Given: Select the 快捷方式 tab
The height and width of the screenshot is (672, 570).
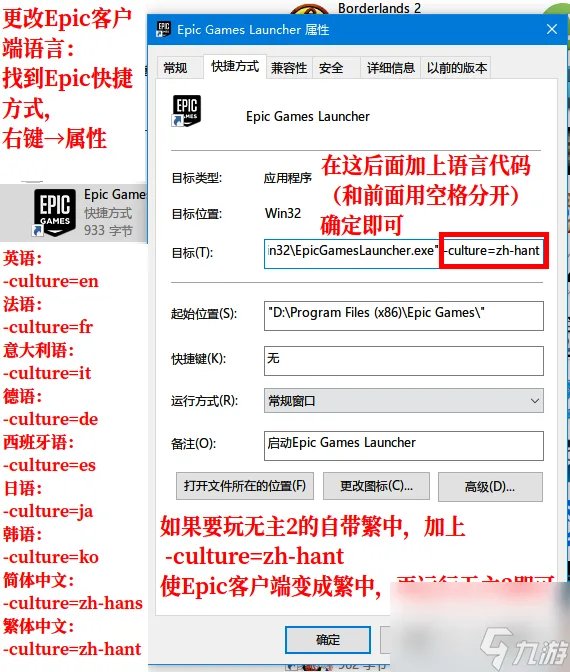Looking at the screenshot, I should tap(235, 66).
